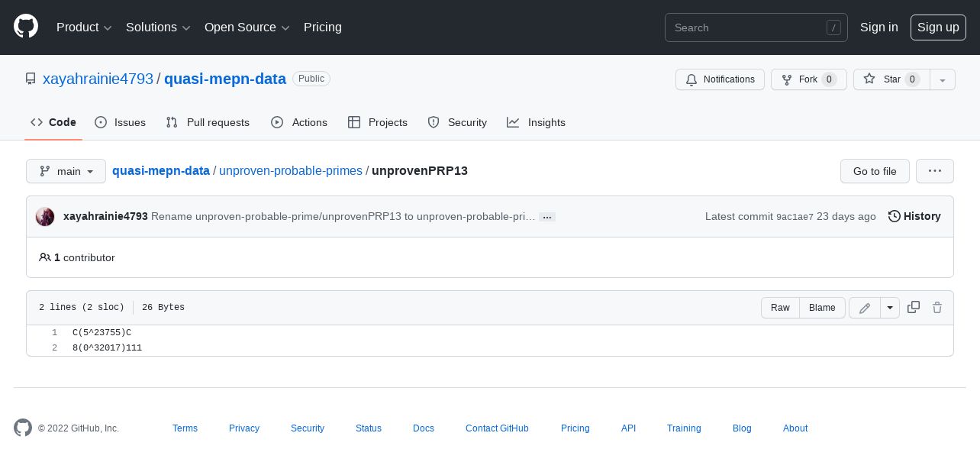Viewport: 980px width, 475px height.
Task: Click Go to file button
Action: coord(875,171)
